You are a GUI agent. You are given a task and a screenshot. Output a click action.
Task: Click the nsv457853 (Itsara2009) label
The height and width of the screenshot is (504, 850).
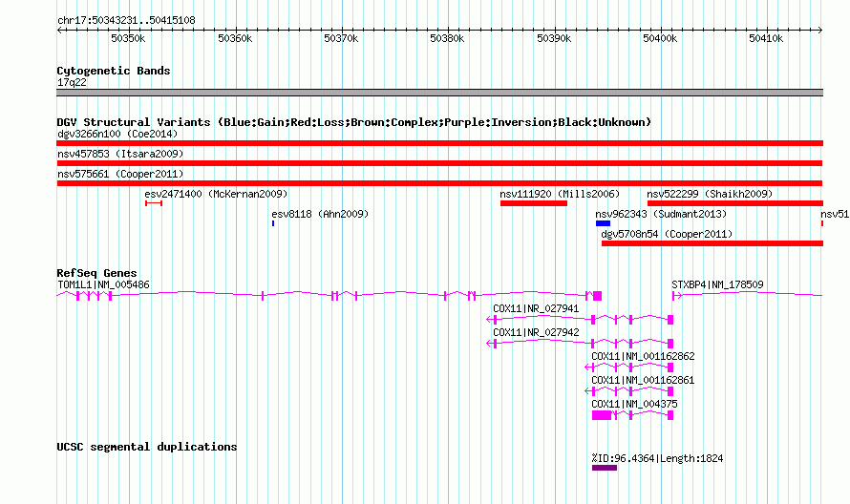click(120, 154)
